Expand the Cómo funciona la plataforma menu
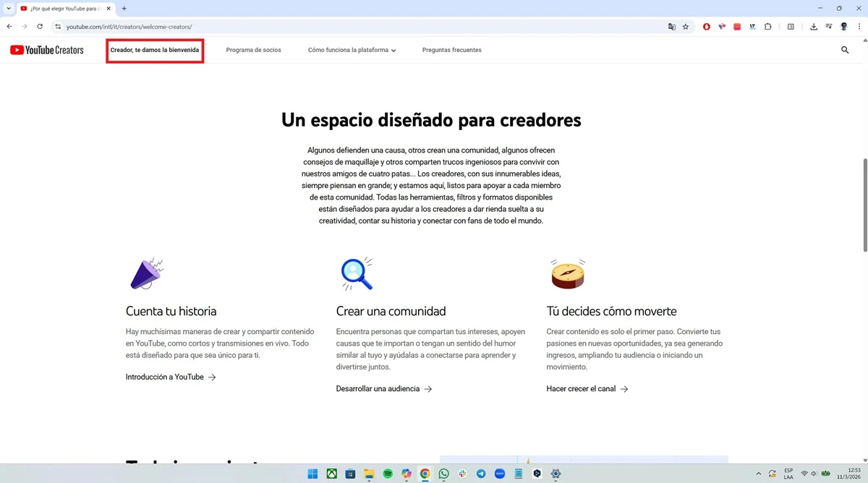Image resolution: width=868 pixels, height=483 pixels. 352,50
